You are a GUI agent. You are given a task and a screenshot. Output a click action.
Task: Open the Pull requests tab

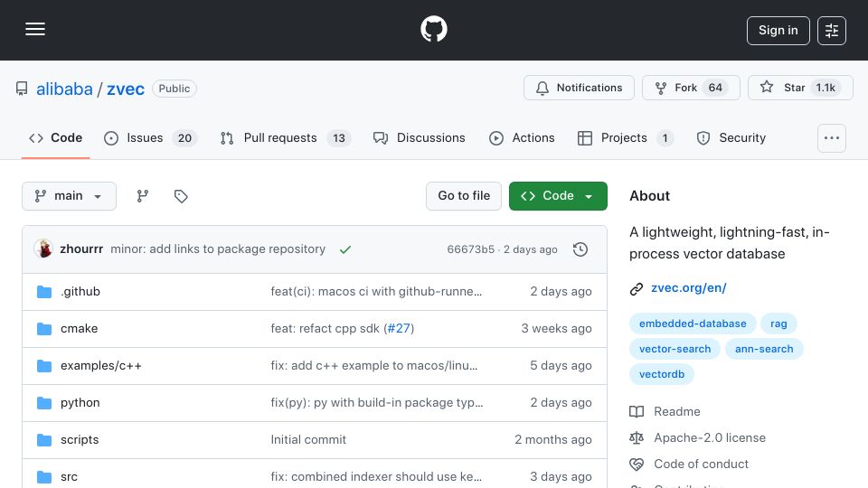(285, 137)
